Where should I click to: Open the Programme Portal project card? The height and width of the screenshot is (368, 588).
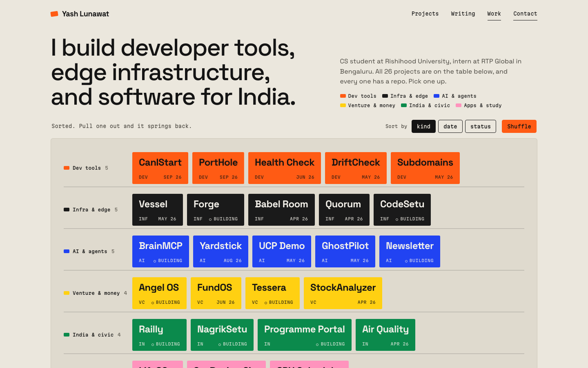(305, 335)
